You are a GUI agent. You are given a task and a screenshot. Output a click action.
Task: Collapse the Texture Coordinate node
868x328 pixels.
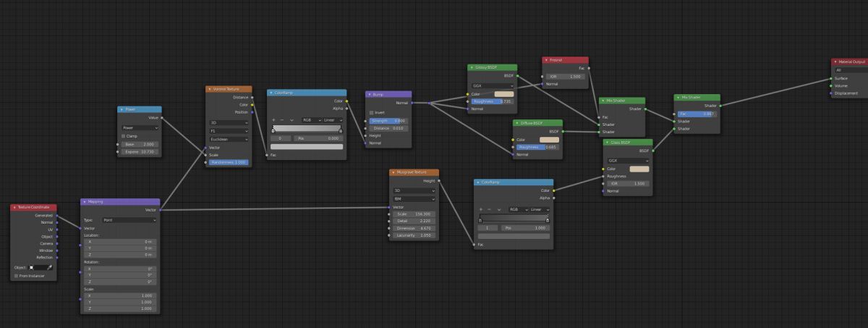click(14, 207)
